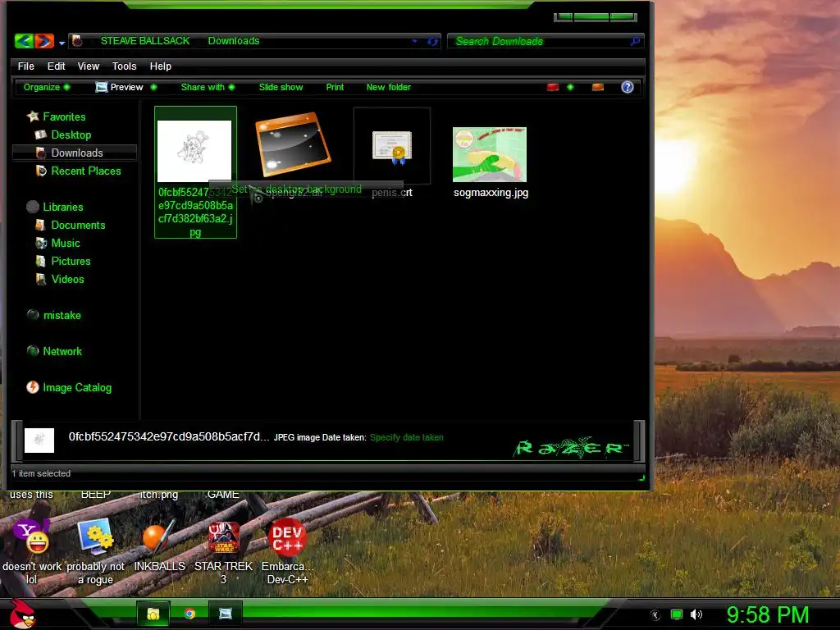Screen dimensions: 840x630
Task: Go forward with the orange arrow button
Action: pyautogui.click(x=44, y=41)
